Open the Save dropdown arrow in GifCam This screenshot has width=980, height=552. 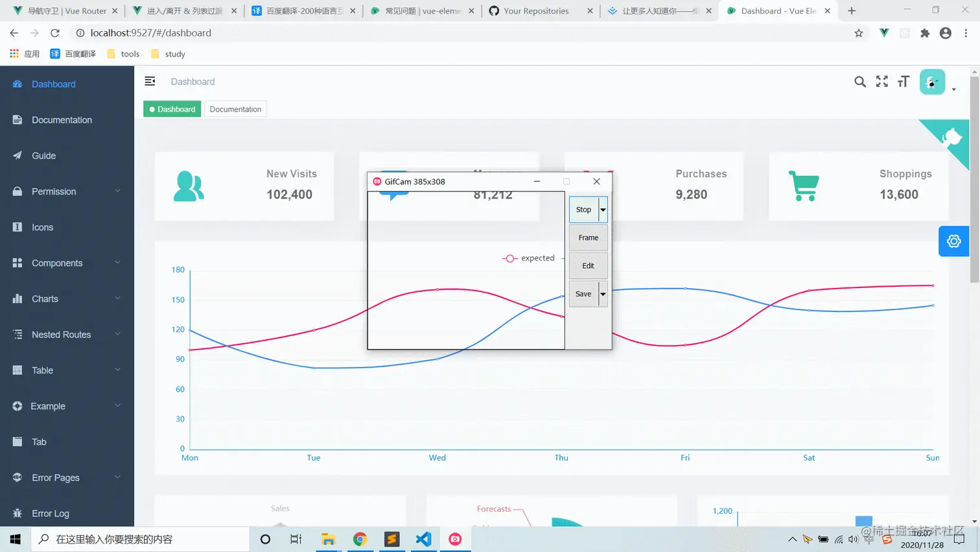603,294
